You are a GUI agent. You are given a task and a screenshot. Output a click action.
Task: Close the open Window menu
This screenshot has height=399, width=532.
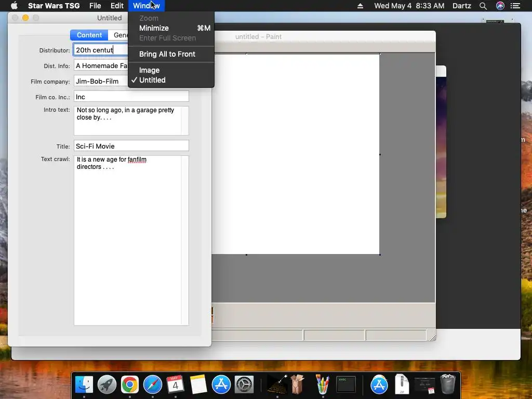(x=146, y=6)
